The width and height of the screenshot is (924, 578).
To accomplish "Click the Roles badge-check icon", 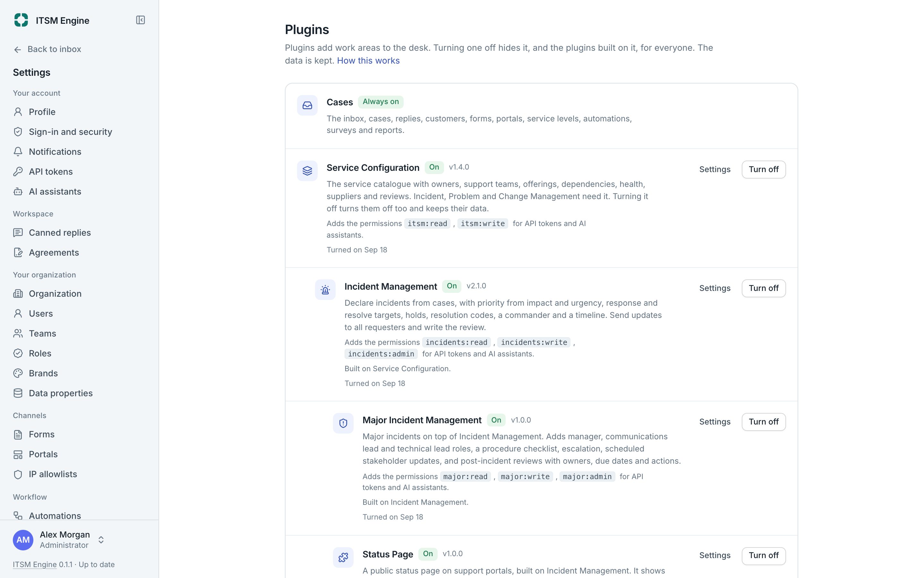I will (18, 353).
